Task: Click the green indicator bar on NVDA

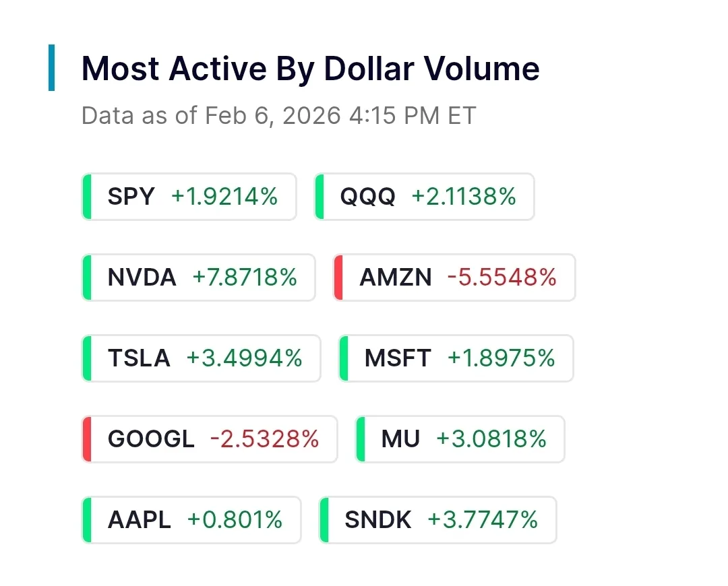Action: coord(86,278)
